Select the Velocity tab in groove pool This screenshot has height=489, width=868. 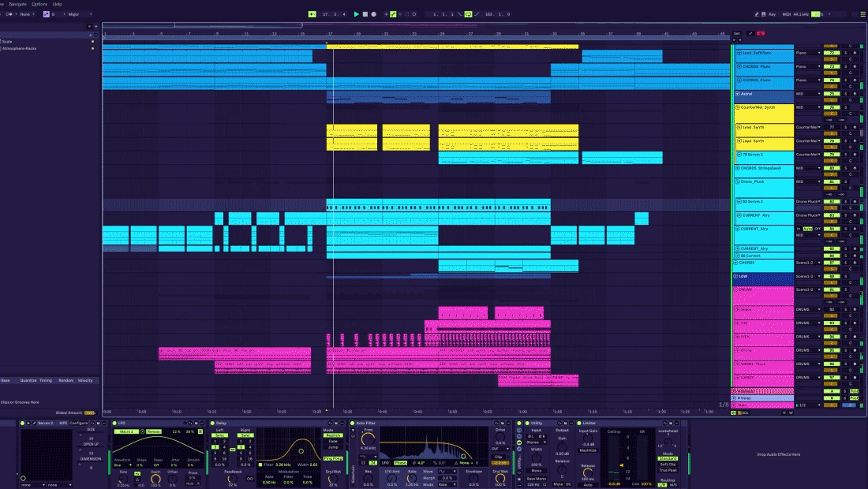pos(85,380)
